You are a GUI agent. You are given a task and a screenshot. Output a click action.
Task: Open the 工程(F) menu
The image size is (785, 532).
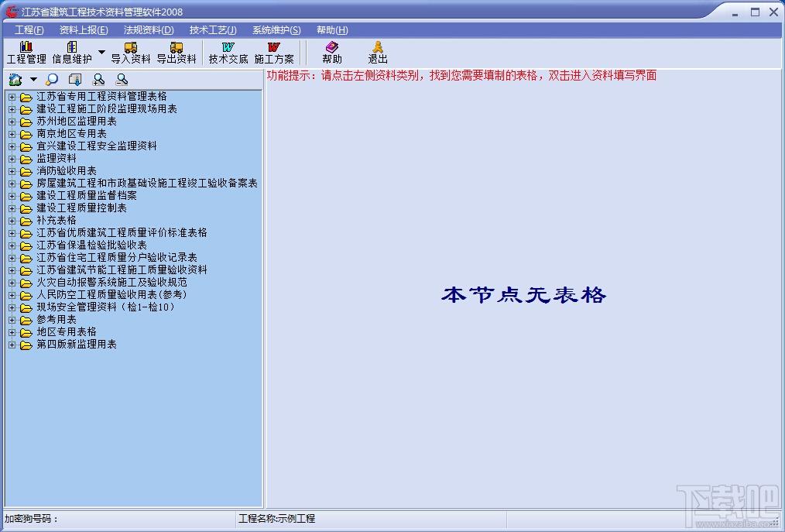(29, 30)
